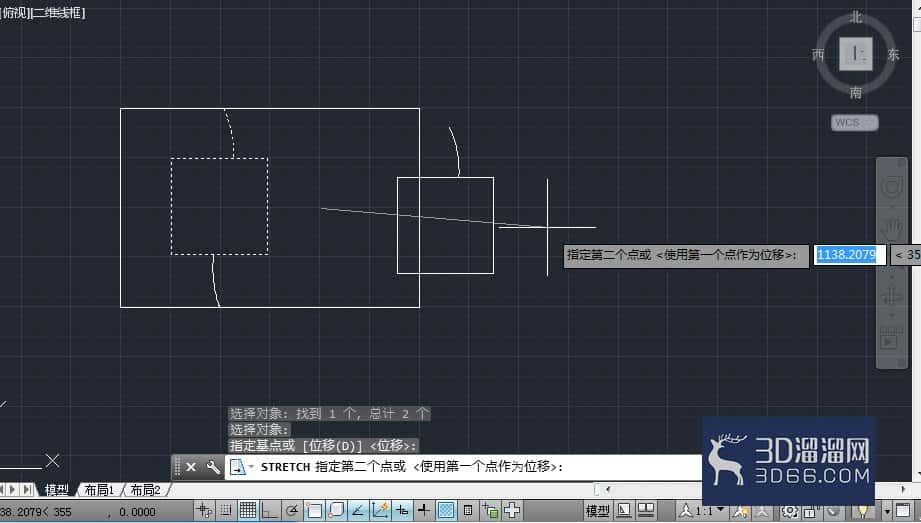Viewport: 921px width, 523px height.
Task: Click the Clean Screen icon
Action: [903, 510]
